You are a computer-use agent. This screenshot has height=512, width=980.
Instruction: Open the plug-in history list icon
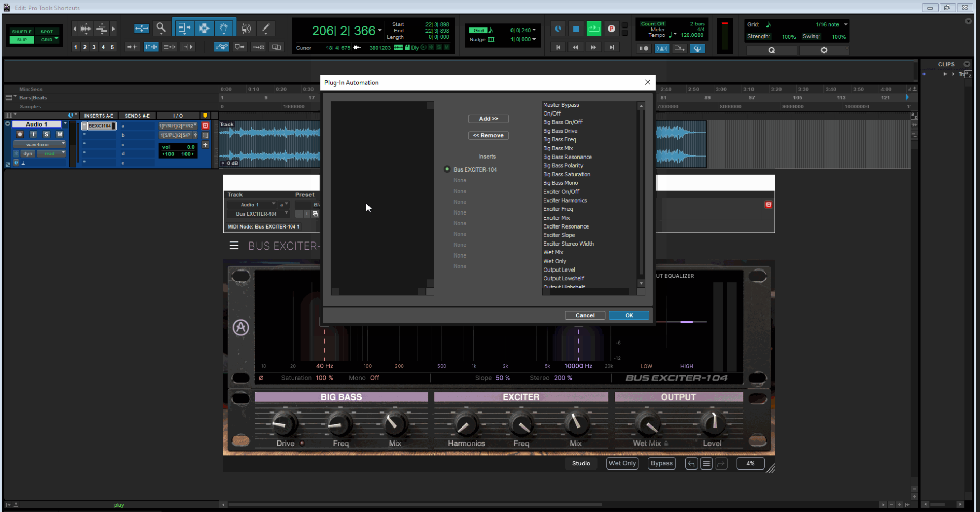coord(706,463)
